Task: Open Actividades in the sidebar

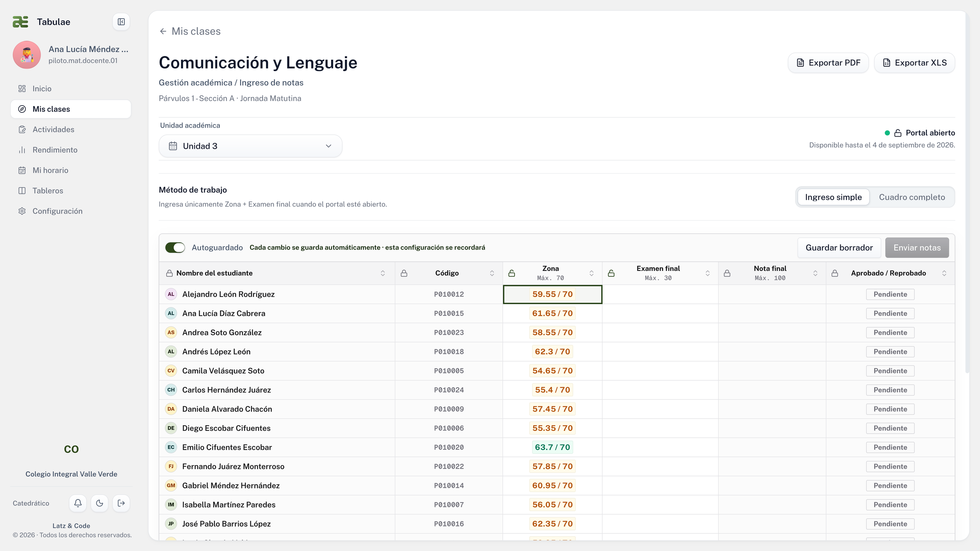Action: [x=71, y=129]
